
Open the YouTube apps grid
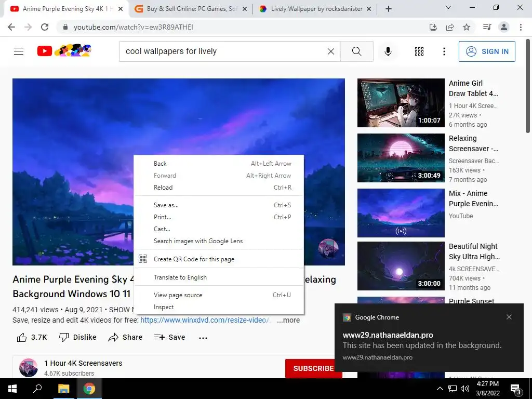tap(419, 51)
